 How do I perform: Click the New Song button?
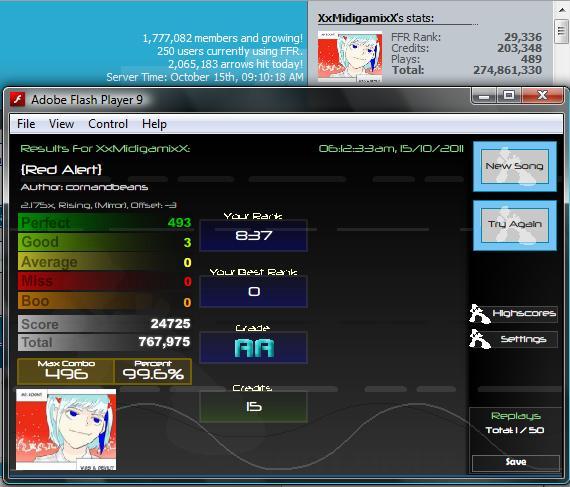[x=515, y=166]
